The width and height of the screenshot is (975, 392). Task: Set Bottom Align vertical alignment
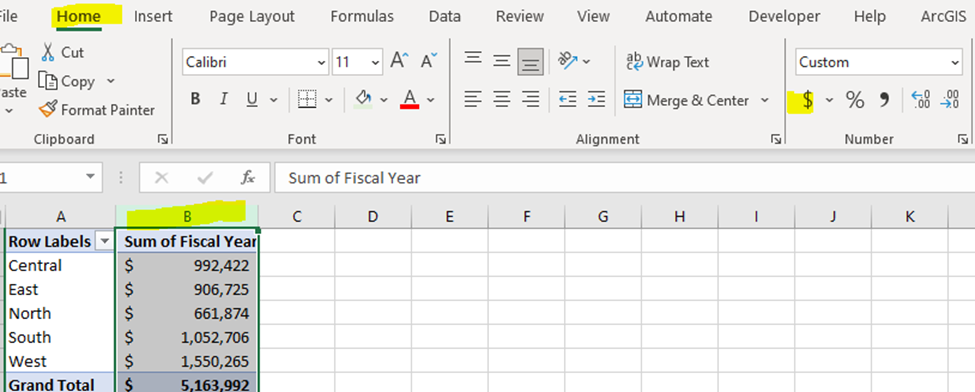tap(530, 62)
